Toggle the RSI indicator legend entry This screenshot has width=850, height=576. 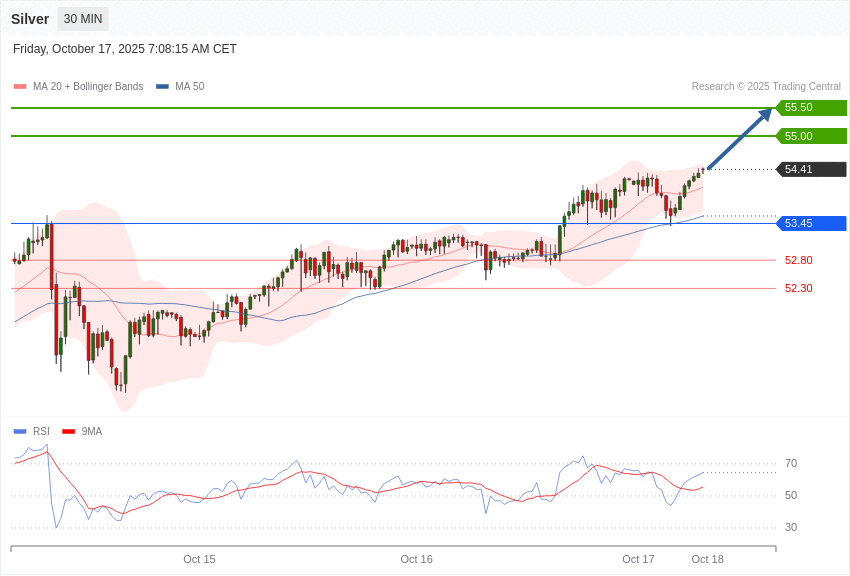40,432
